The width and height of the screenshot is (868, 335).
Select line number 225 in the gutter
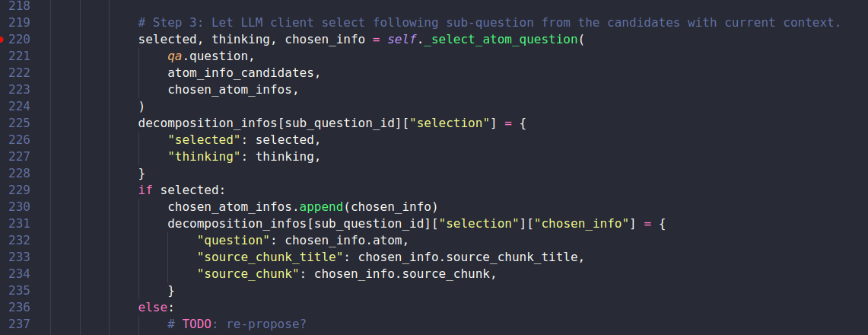(19, 123)
